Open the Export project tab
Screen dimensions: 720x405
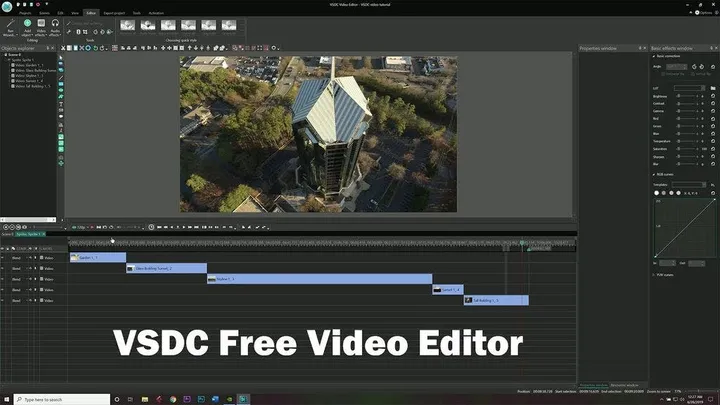pos(114,13)
